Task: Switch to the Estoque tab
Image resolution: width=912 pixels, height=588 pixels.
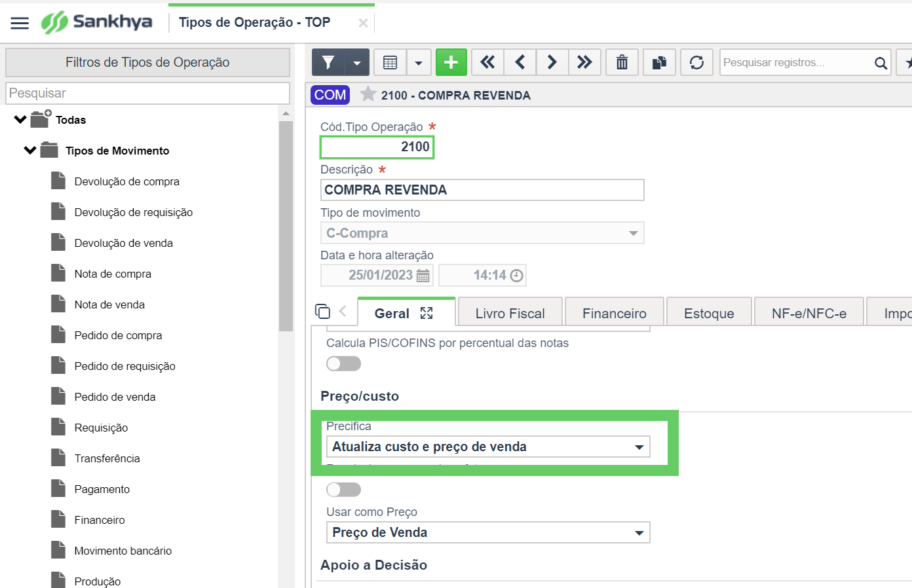Action: tap(709, 313)
